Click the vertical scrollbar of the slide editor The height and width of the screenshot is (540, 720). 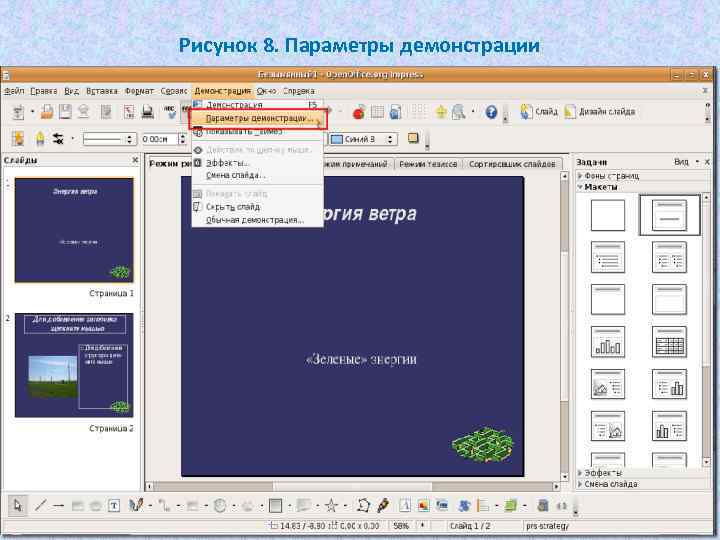[564, 326]
